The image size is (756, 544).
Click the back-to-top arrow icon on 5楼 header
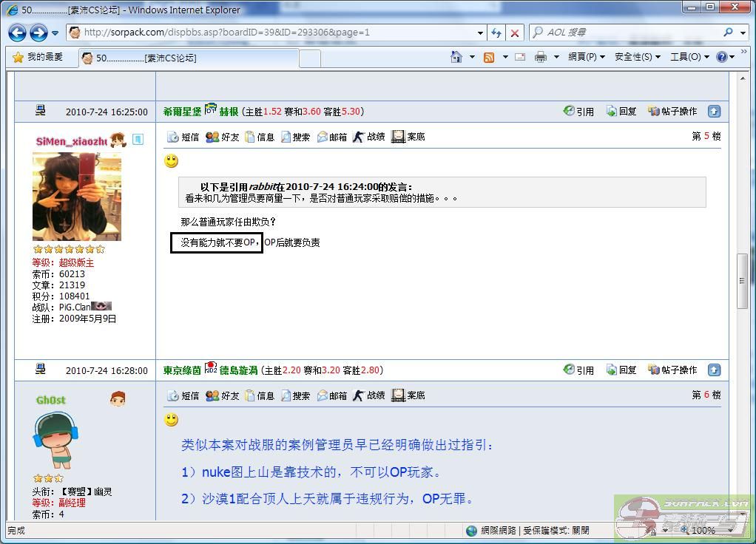(x=714, y=112)
